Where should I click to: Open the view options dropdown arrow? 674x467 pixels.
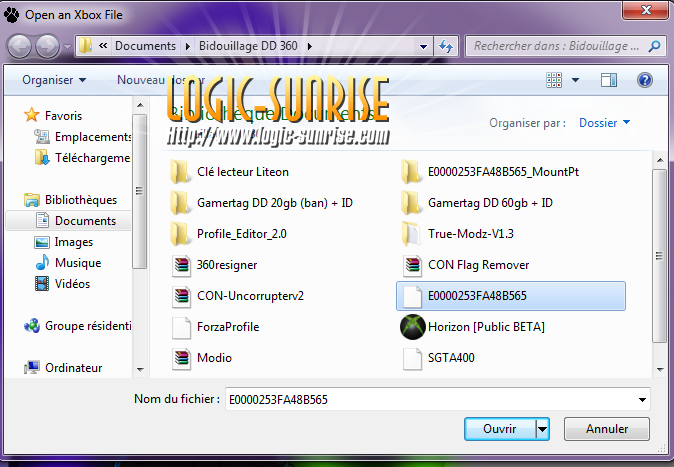[x=575, y=80]
